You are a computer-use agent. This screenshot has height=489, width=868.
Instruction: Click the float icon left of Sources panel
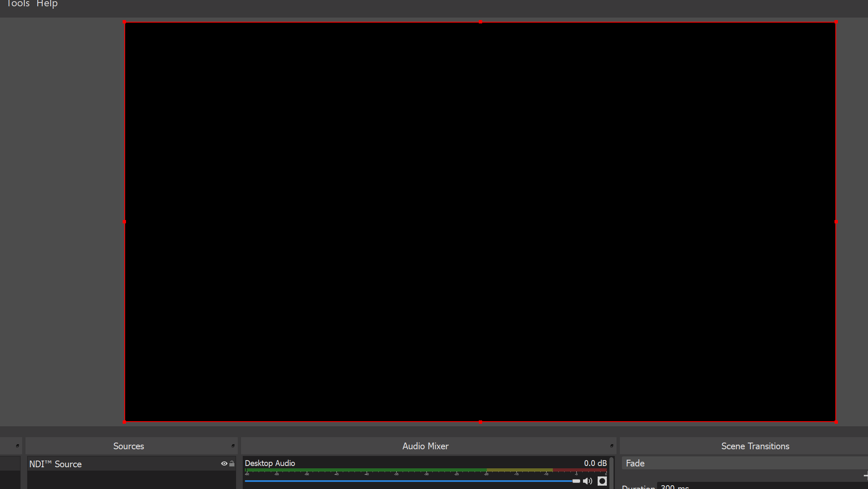tap(18, 445)
